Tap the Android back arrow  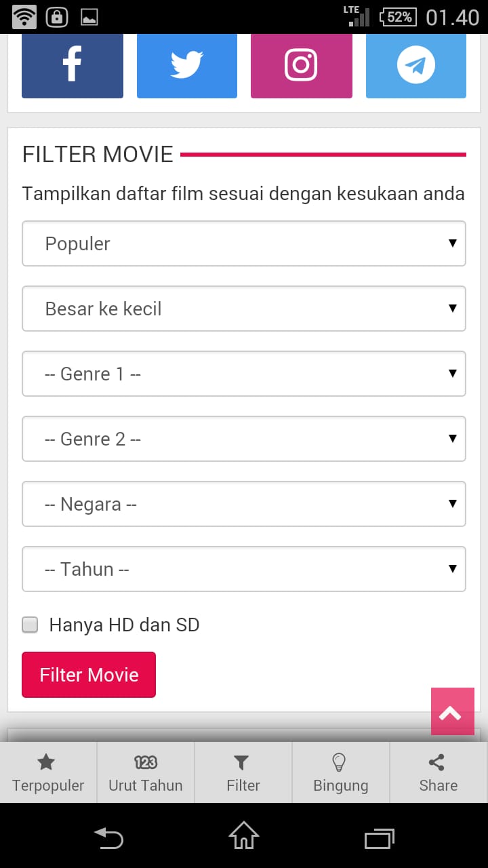pos(108,837)
